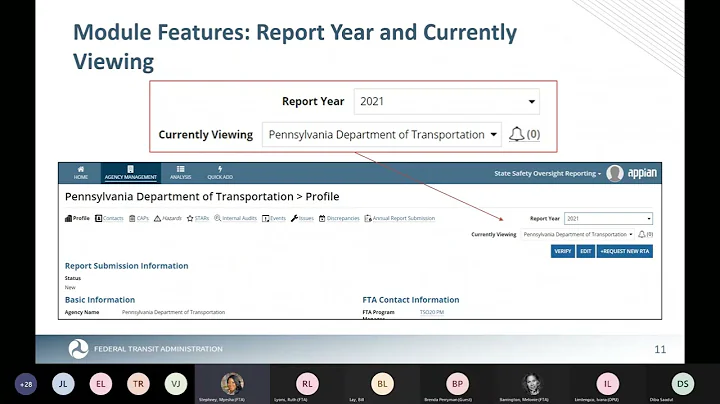Click the EDIT button
This screenshot has width=720, height=404.
pyautogui.click(x=585, y=251)
